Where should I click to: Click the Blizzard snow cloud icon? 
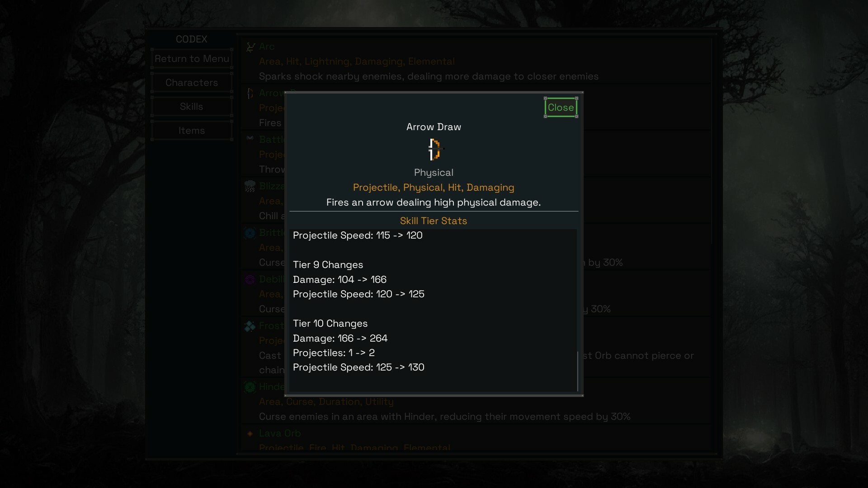250,186
